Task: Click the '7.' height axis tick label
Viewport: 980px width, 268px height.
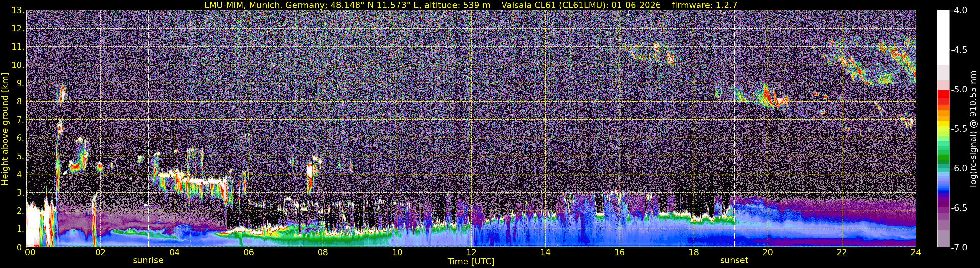Action: pyautogui.click(x=20, y=120)
